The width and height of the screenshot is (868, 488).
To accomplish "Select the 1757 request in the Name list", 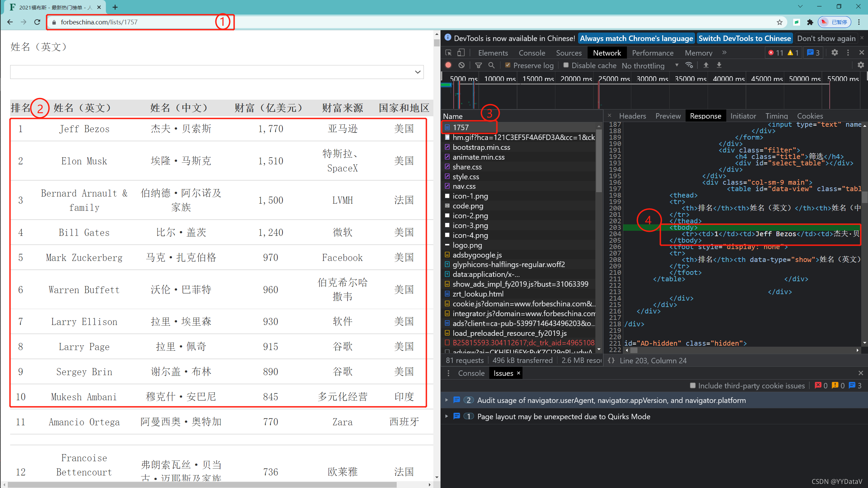I will (461, 127).
